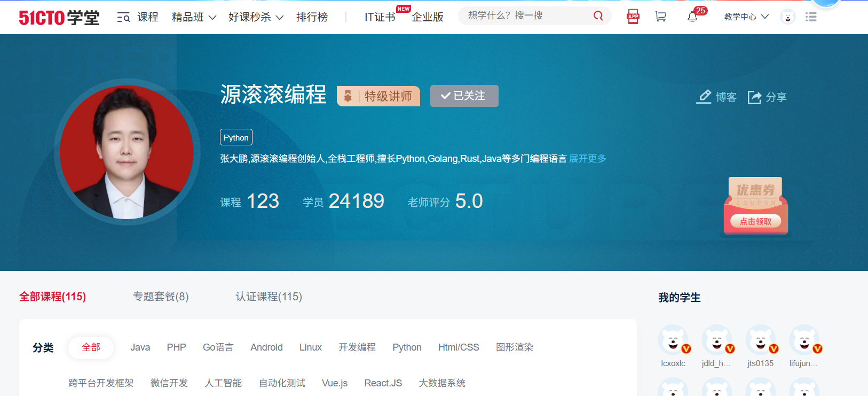Open the red APP download icon
Screen dimensions: 868x396
click(x=633, y=17)
